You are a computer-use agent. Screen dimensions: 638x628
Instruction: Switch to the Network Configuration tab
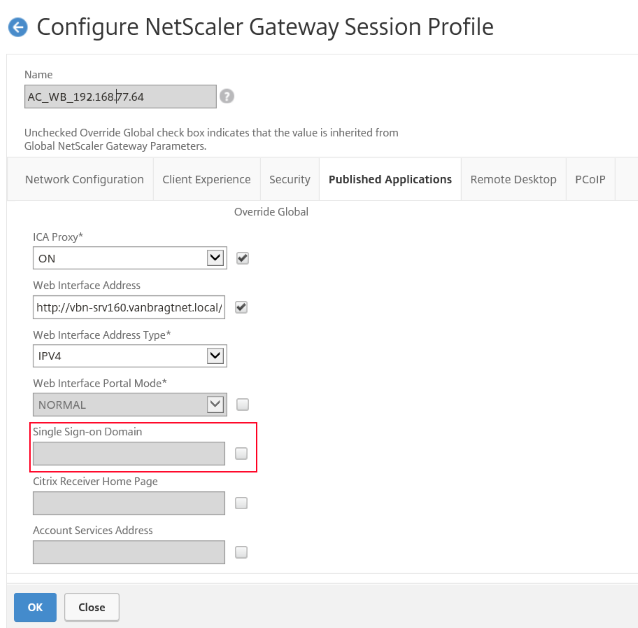pyautogui.click(x=84, y=179)
